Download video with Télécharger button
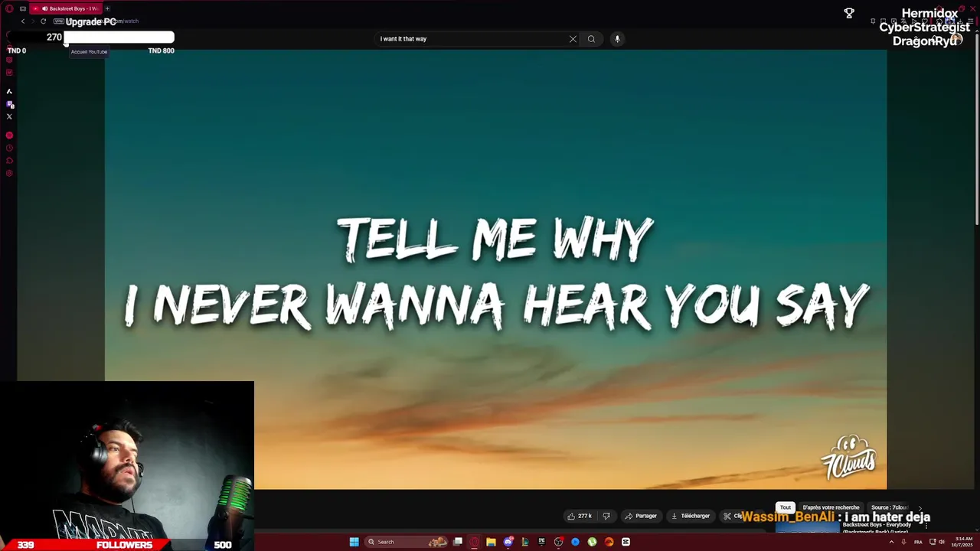The width and height of the screenshot is (980, 551). 691,516
